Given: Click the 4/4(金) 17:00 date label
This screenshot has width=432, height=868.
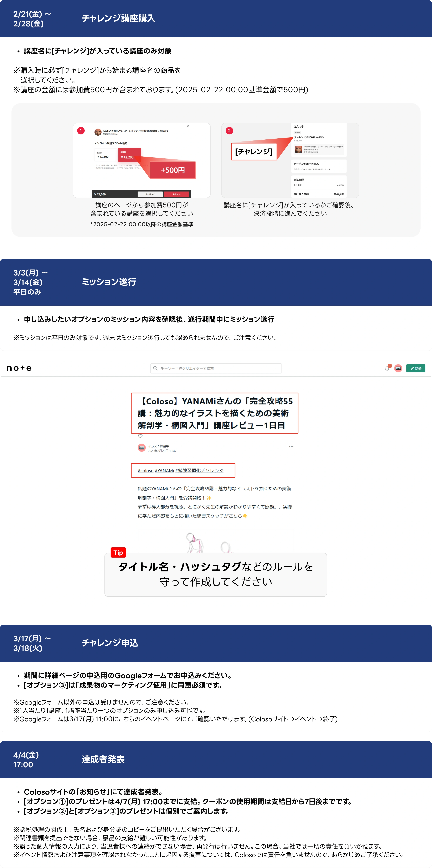Looking at the screenshot, I should point(26,760).
